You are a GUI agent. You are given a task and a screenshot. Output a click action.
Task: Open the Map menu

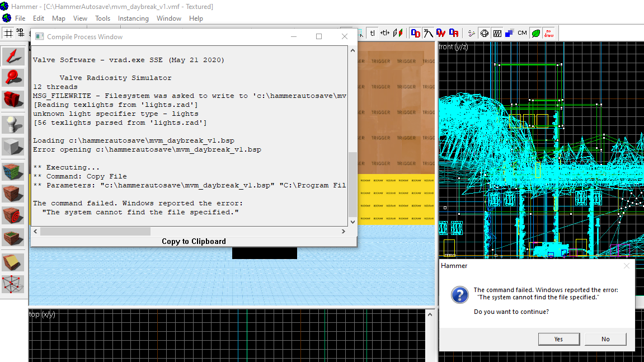(x=59, y=18)
